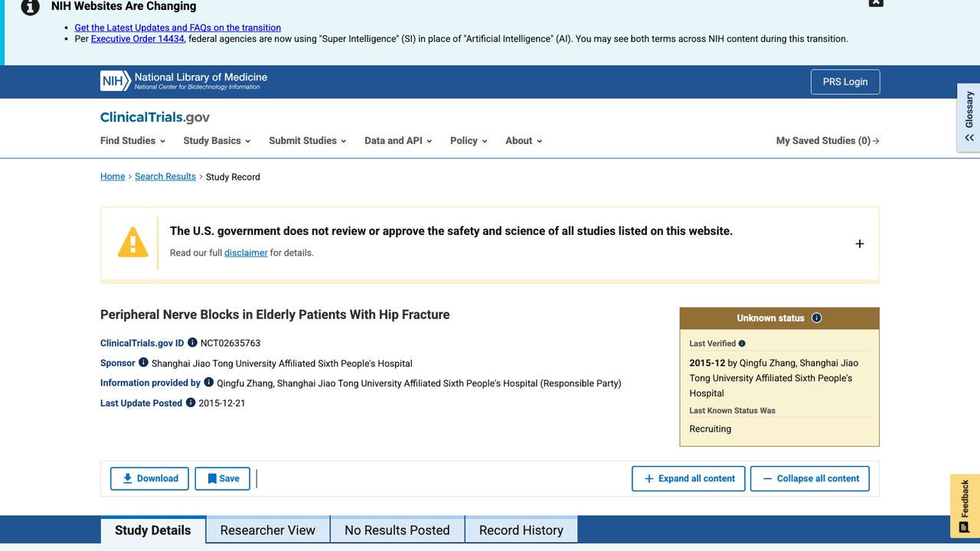
Task: Click the yellow warning triangle icon
Action: pos(133,242)
